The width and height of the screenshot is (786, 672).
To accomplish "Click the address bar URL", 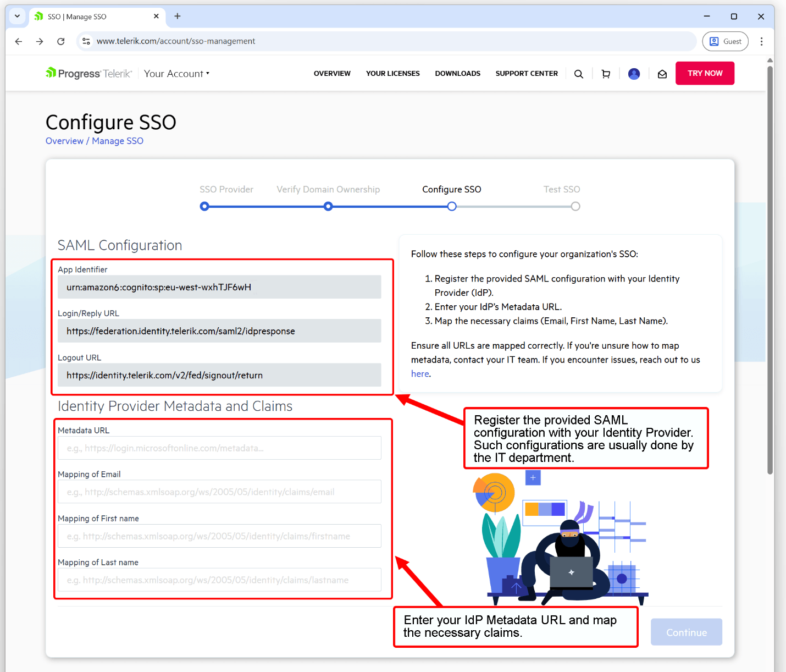I will (176, 41).
